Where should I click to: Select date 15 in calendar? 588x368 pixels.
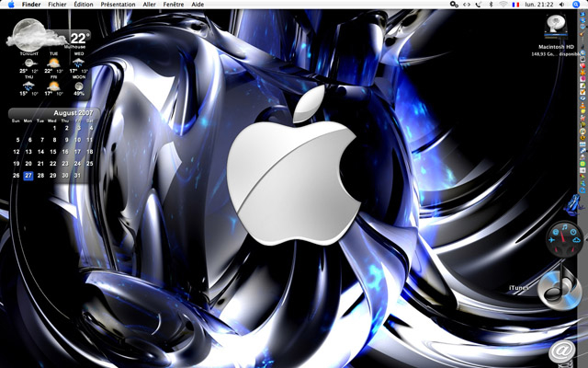[x=53, y=152]
